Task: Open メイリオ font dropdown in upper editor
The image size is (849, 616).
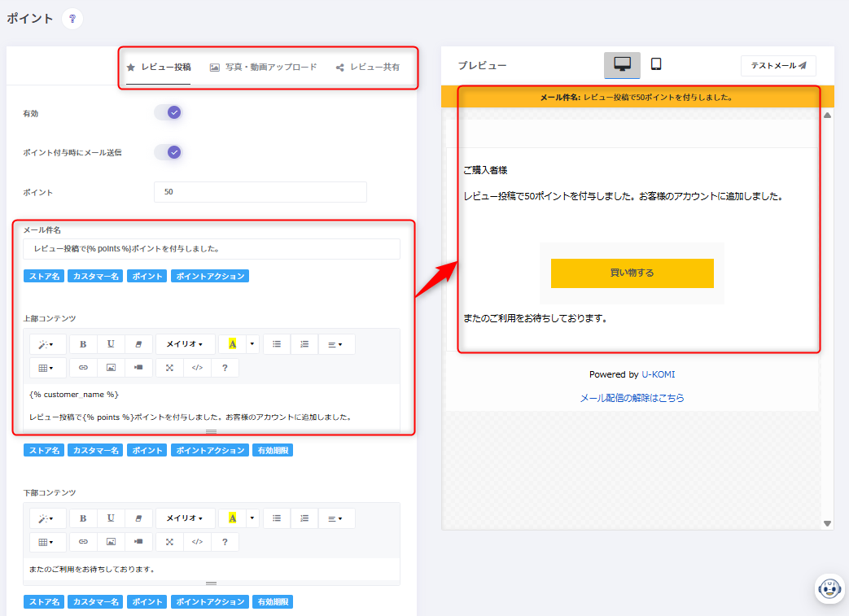Action: [x=185, y=344]
